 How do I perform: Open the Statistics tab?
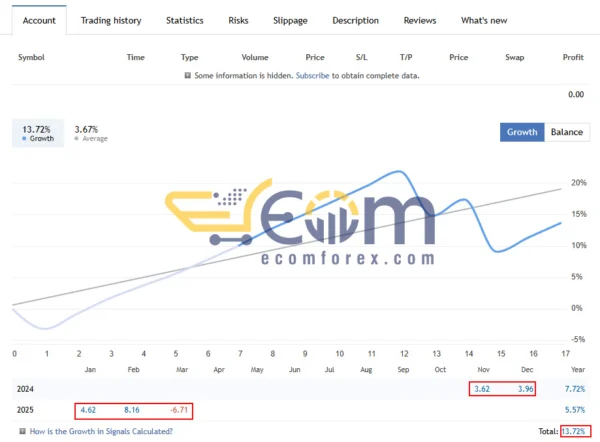tap(184, 20)
